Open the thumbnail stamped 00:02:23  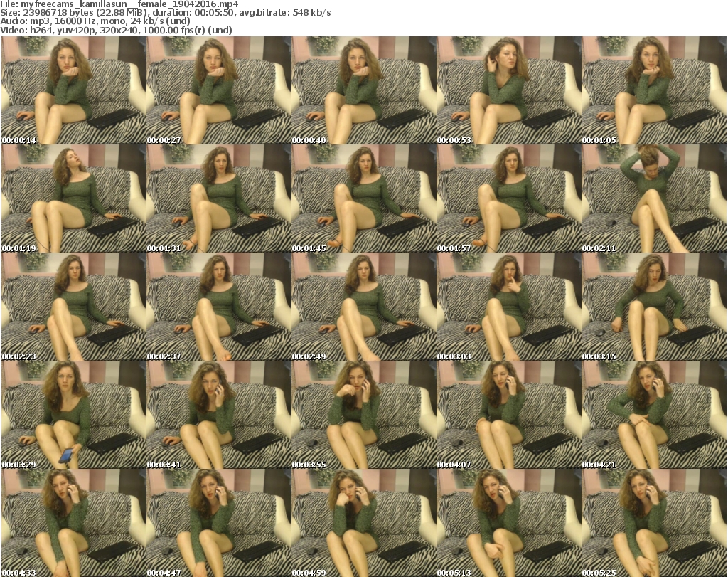[x=74, y=307]
